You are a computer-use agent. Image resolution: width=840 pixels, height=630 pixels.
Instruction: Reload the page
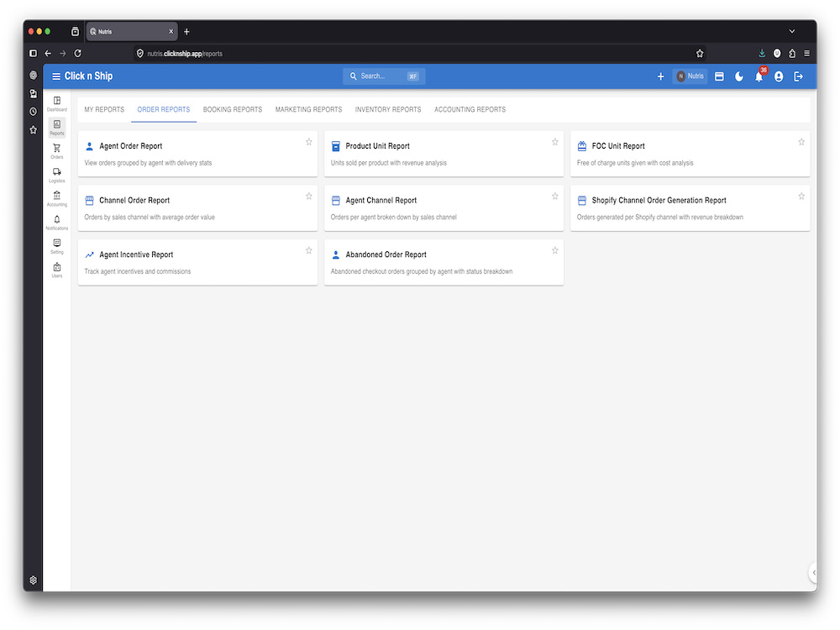pyautogui.click(x=77, y=53)
